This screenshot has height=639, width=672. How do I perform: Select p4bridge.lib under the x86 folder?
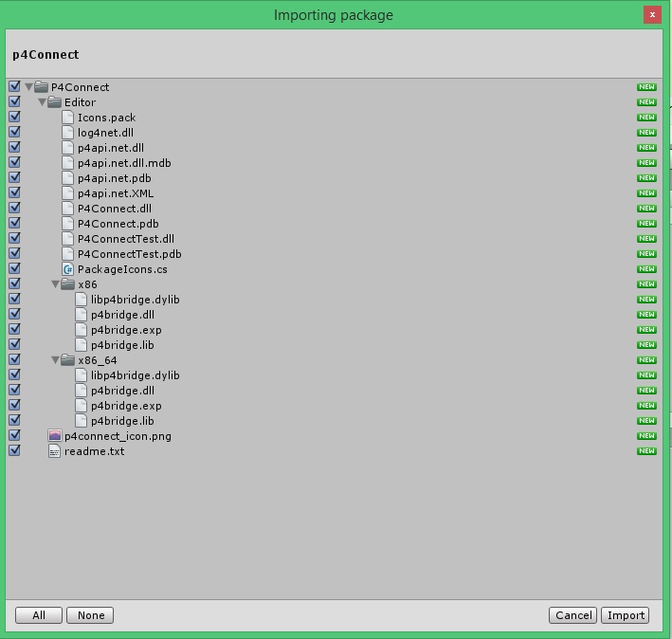[122, 345]
